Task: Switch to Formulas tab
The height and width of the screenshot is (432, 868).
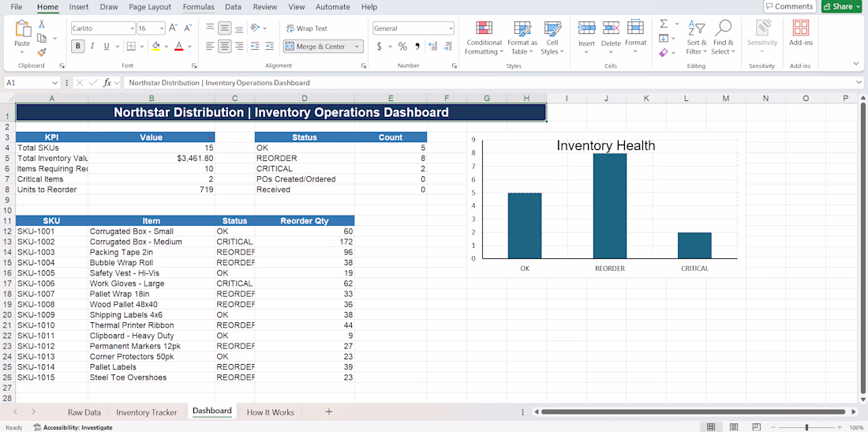Action: tap(199, 7)
